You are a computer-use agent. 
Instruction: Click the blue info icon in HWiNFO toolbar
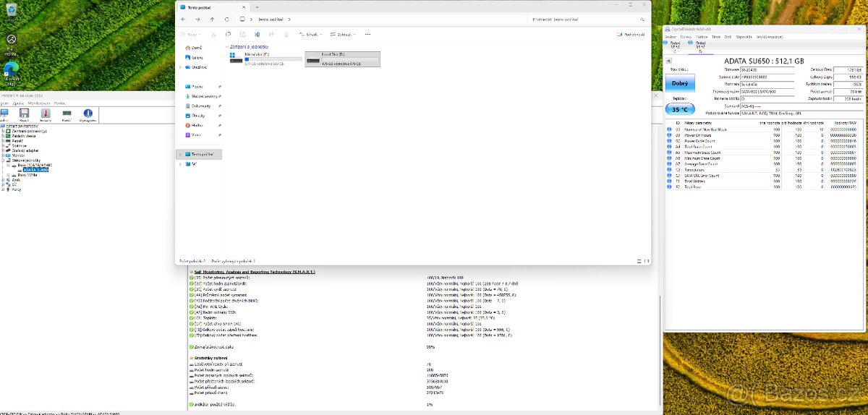pyautogui.click(x=88, y=114)
